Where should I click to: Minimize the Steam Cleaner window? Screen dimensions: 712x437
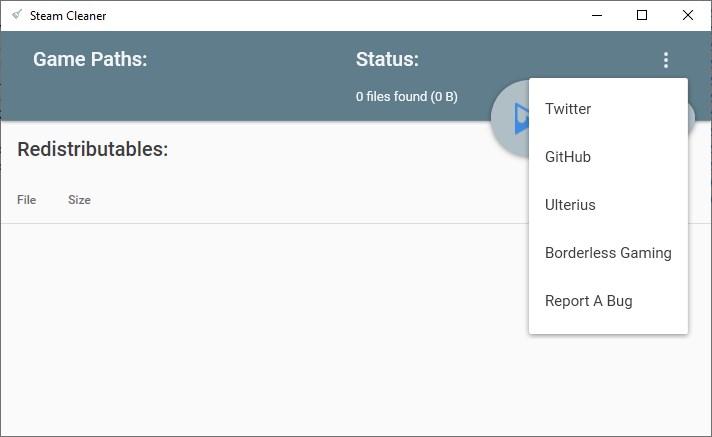click(597, 15)
